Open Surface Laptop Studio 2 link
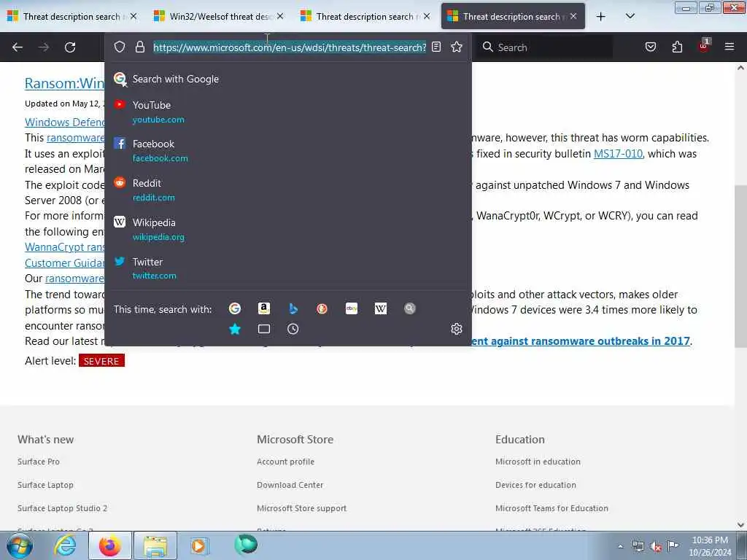Image resolution: width=747 pixels, height=560 pixels. coord(63,508)
